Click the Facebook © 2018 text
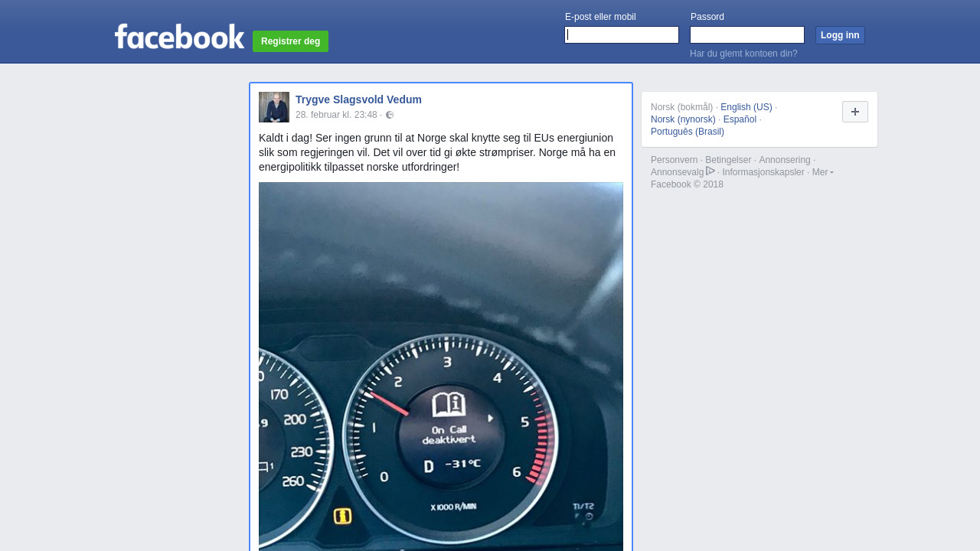 (x=687, y=184)
